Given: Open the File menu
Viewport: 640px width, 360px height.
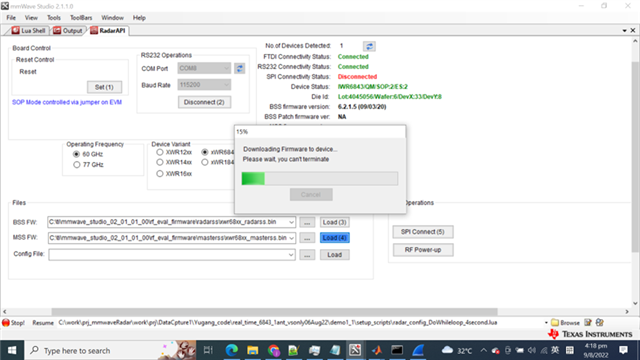Looking at the screenshot, I should click(x=11, y=18).
